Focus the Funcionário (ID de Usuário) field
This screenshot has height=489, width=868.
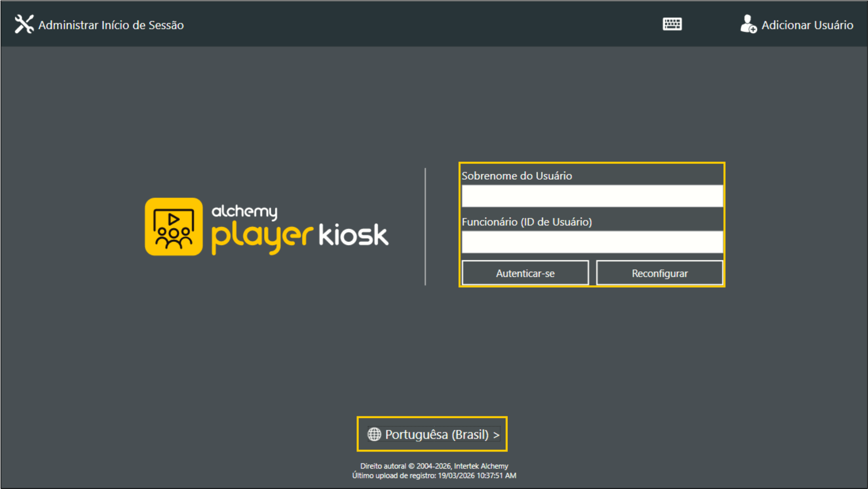591,242
